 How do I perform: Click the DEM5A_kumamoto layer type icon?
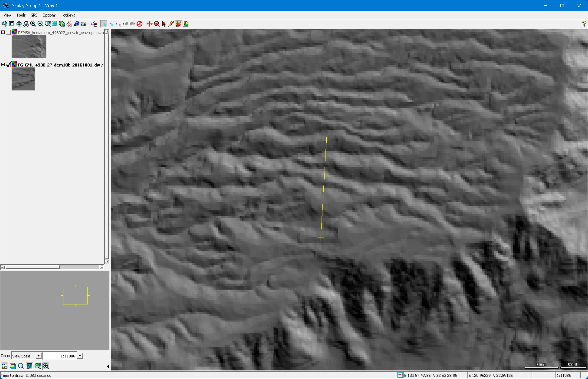click(x=14, y=32)
